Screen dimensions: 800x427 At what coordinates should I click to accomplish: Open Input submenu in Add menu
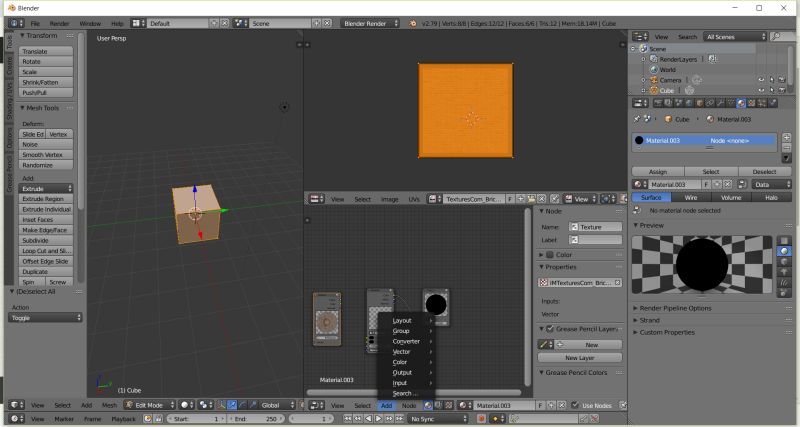(x=406, y=383)
